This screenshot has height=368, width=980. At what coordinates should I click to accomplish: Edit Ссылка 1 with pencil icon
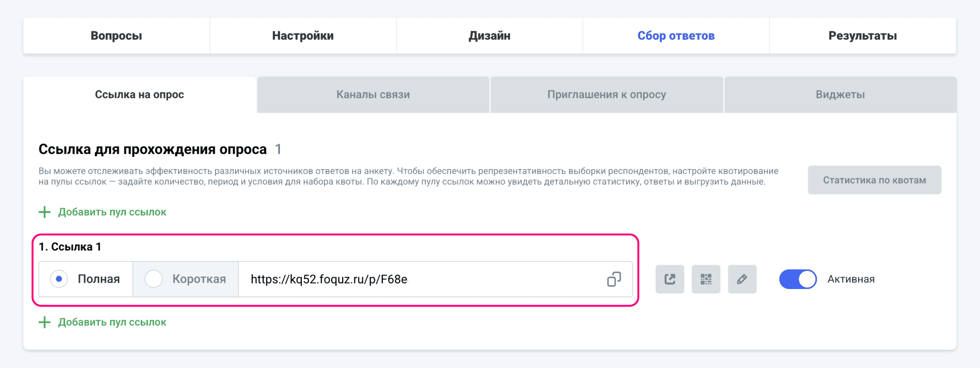(x=742, y=279)
